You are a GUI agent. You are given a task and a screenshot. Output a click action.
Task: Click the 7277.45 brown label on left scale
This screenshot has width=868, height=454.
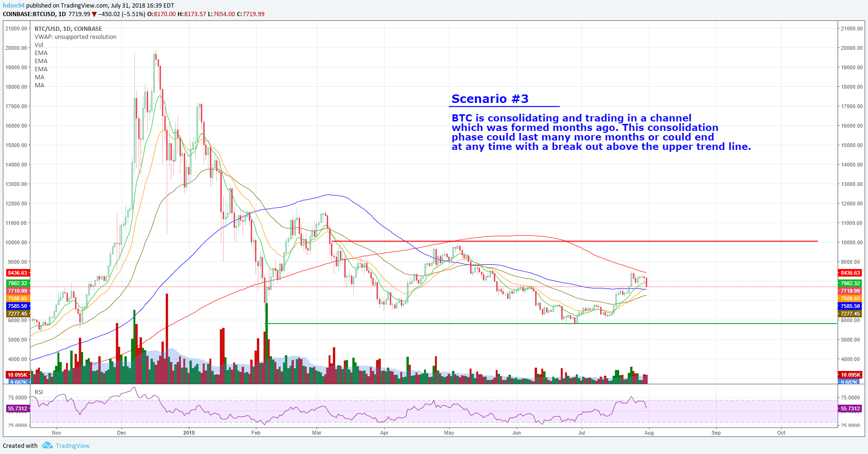[x=18, y=314]
